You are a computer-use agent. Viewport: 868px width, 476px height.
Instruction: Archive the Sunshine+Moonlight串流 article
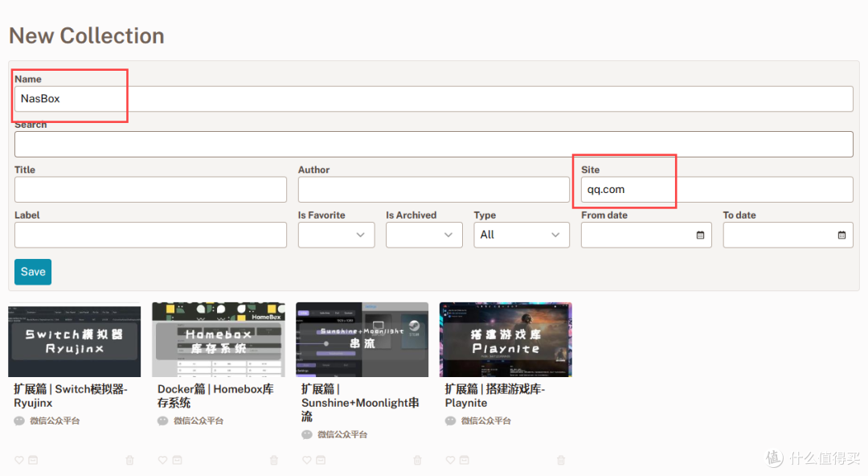321,460
